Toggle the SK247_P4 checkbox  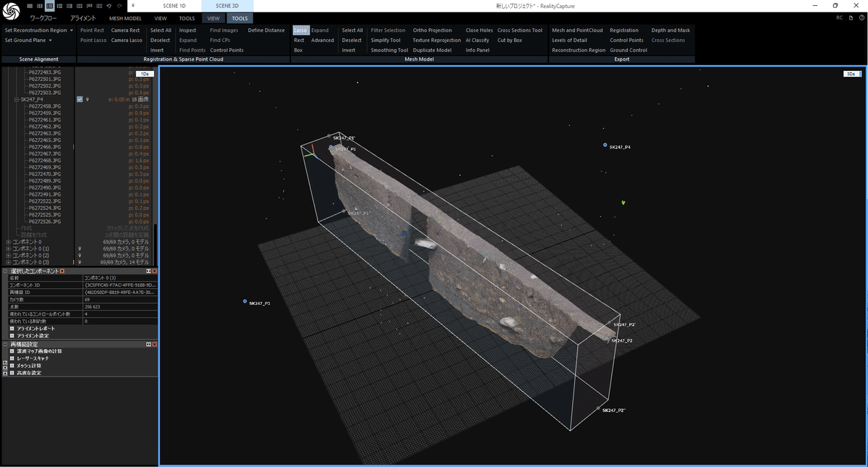pos(80,99)
